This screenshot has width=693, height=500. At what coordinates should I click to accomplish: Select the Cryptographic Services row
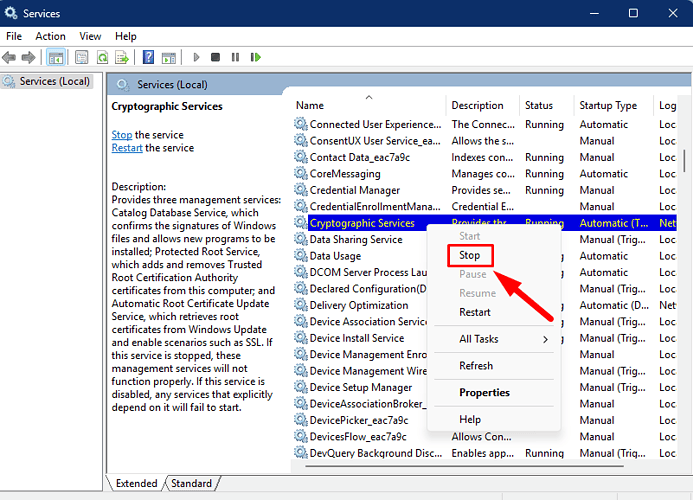(x=485, y=223)
